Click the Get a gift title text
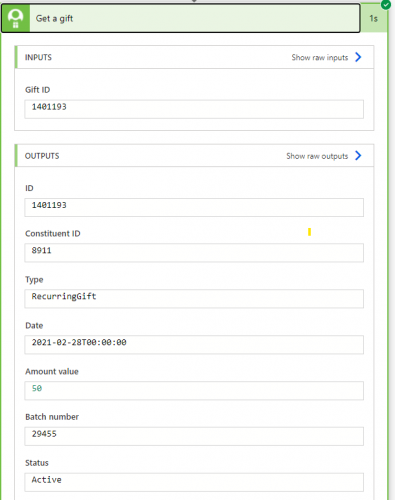 (x=54, y=19)
